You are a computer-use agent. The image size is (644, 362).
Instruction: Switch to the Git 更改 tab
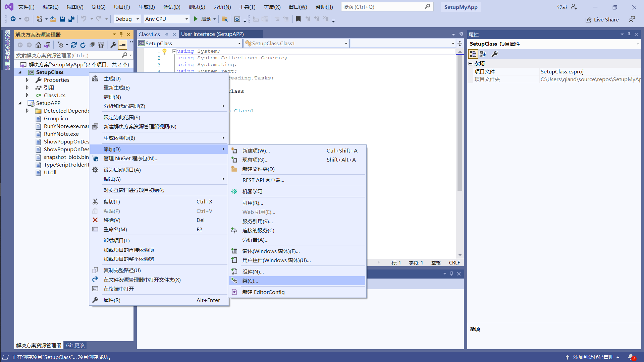tap(75, 345)
